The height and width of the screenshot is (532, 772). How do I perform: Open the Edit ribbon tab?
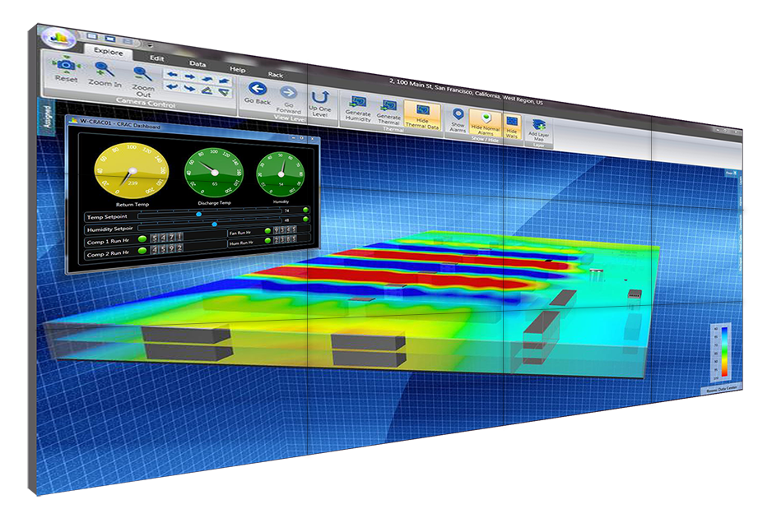[156, 58]
